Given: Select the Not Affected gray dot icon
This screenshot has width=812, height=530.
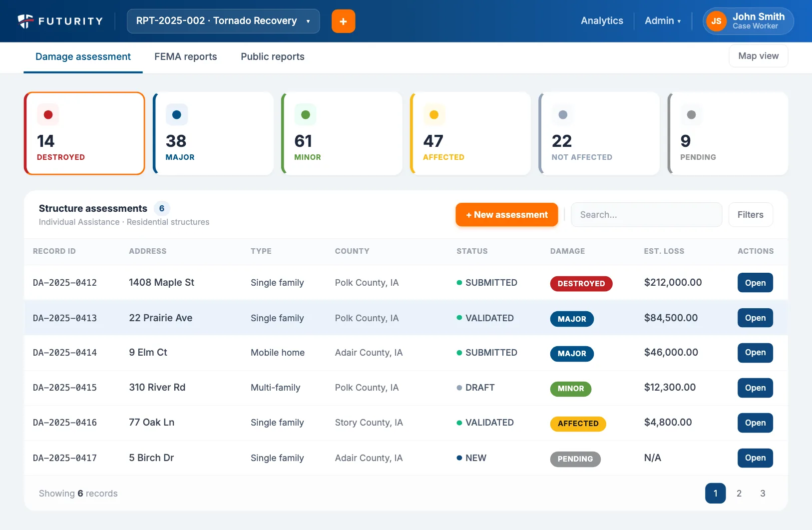Looking at the screenshot, I should click(563, 115).
